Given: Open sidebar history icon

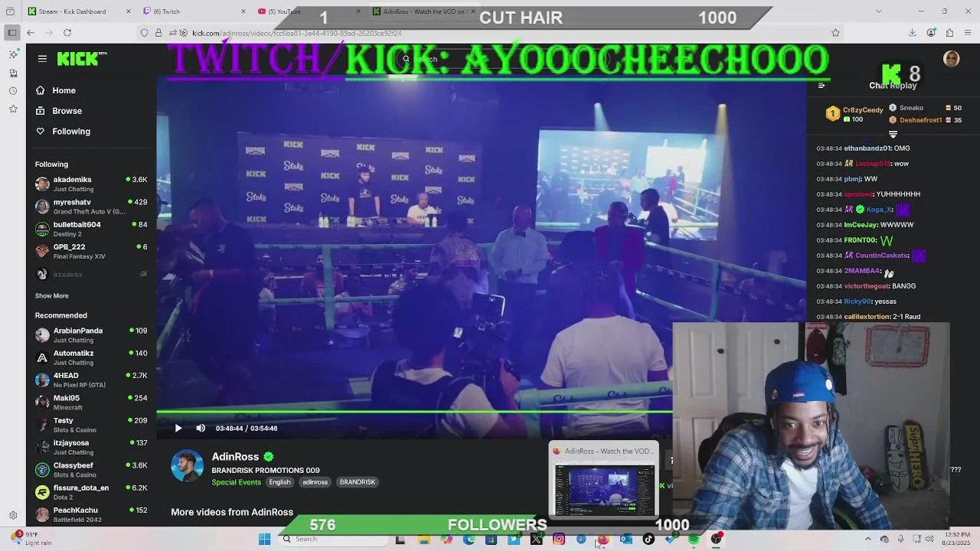Looking at the screenshot, I should [x=12, y=91].
